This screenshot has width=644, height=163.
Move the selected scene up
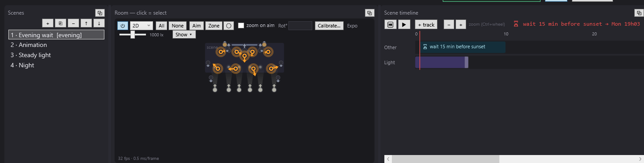[x=86, y=23]
